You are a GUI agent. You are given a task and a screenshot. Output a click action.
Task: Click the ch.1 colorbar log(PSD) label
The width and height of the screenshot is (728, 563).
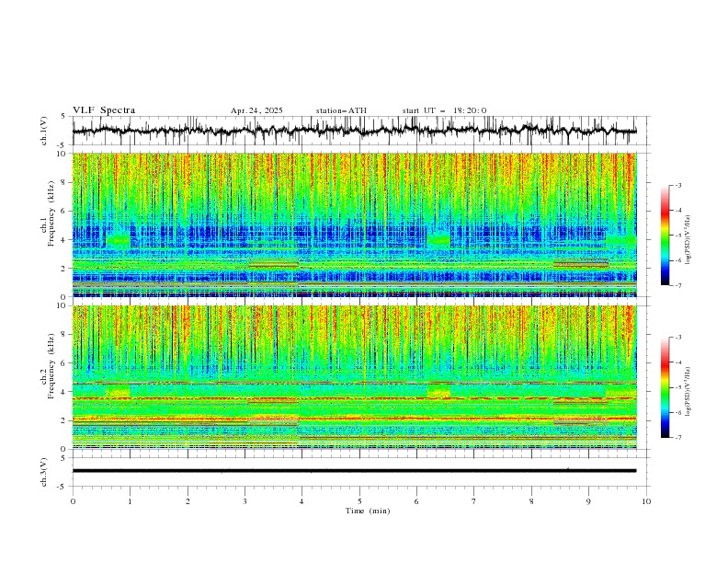coord(688,240)
